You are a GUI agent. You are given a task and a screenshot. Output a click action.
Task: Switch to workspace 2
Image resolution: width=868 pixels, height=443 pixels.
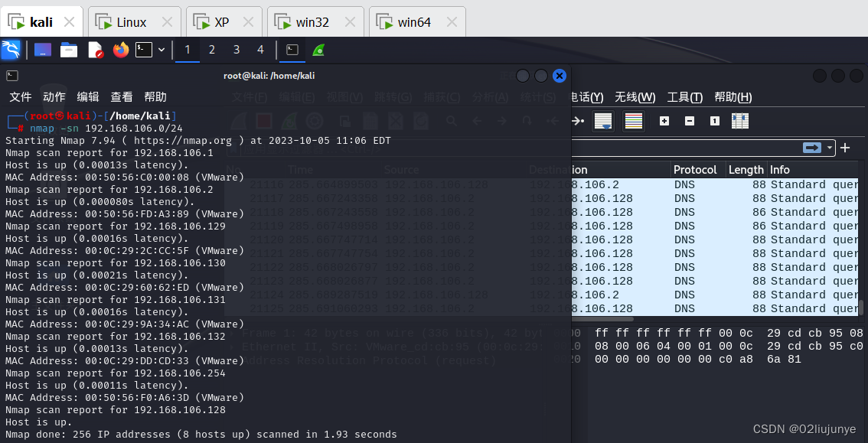[212, 50]
